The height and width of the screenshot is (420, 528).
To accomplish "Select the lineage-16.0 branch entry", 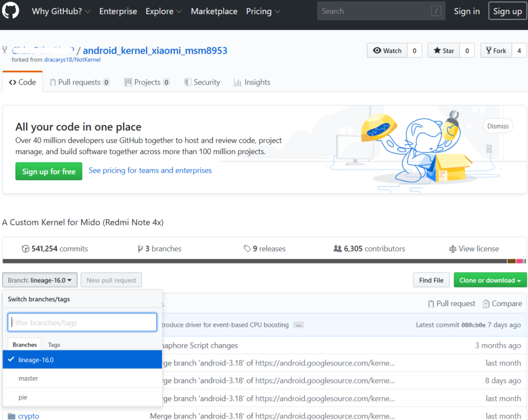I will (x=82, y=359).
